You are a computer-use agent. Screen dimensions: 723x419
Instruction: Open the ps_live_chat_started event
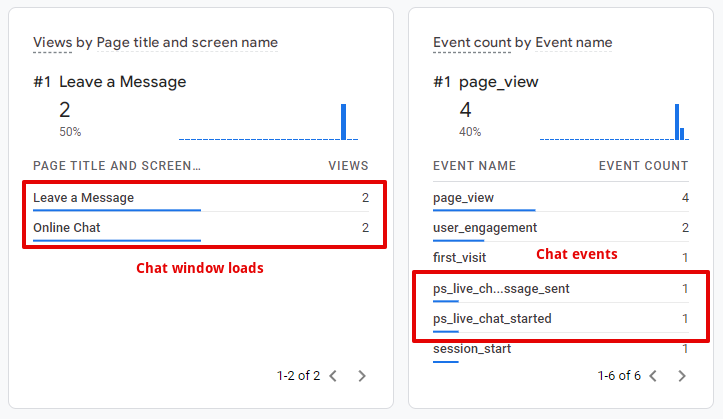point(492,319)
